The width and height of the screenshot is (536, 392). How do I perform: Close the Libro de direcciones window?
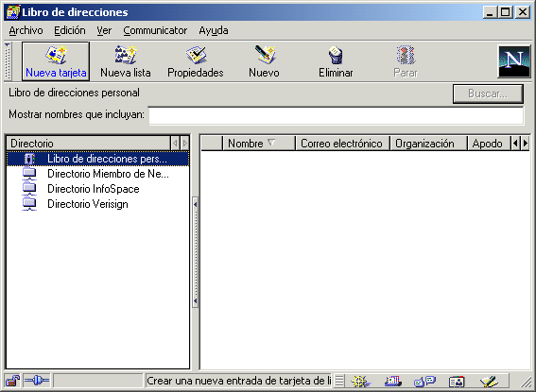click(x=523, y=12)
